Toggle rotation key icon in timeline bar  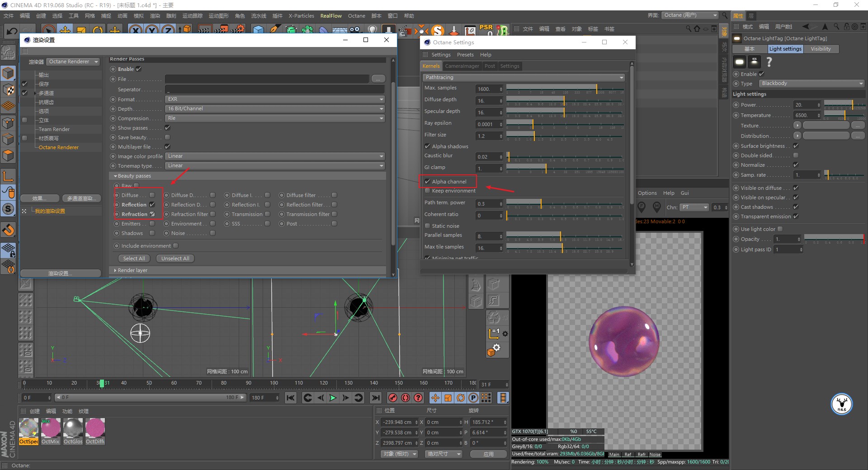460,398
